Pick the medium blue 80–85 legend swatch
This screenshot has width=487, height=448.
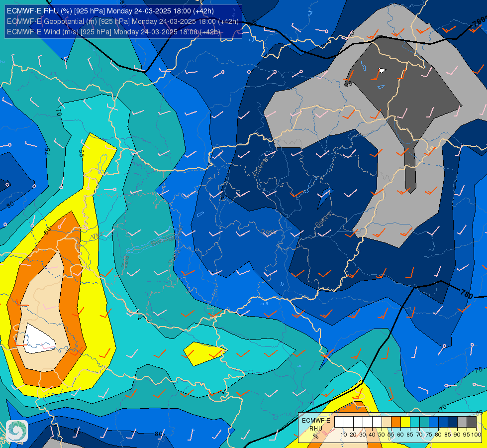click(x=443, y=422)
